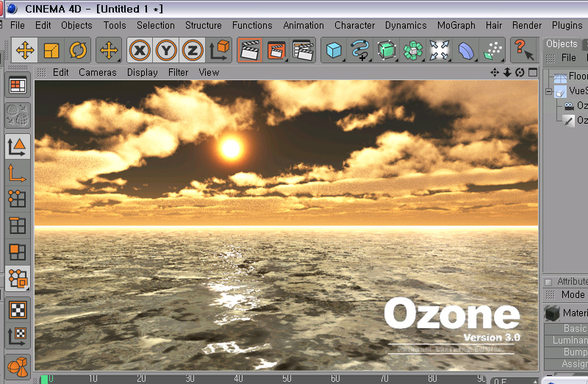The height and width of the screenshot is (384, 588).
Task: Add a HyperNURBS generator object
Action: [387, 50]
